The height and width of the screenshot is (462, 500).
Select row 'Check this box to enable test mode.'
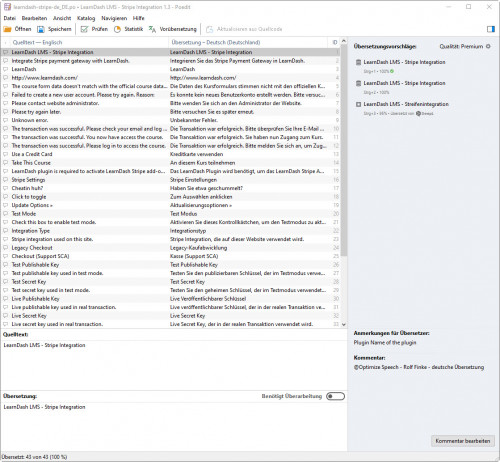171,222
